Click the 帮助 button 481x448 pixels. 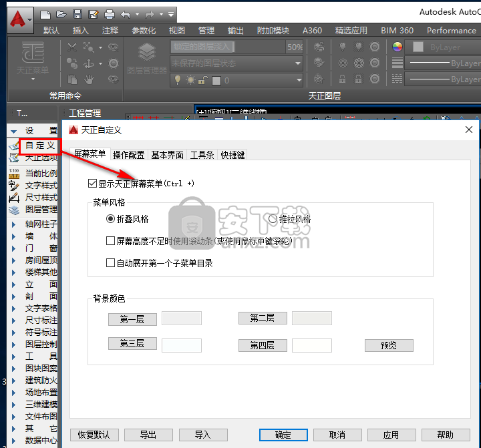446,435
